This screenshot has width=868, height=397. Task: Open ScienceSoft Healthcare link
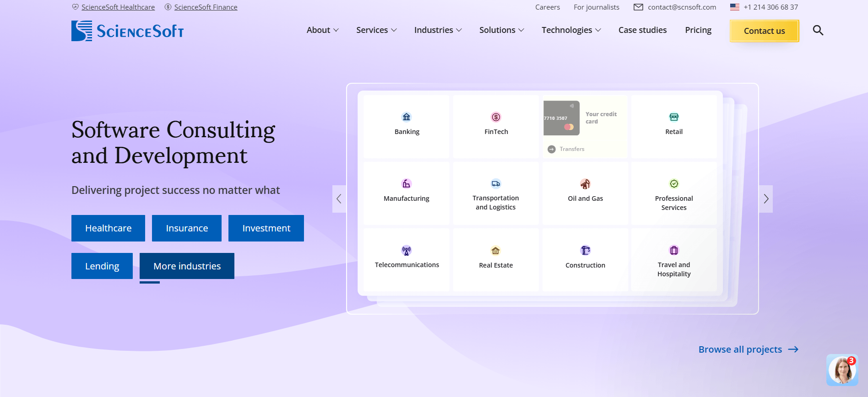coord(118,7)
